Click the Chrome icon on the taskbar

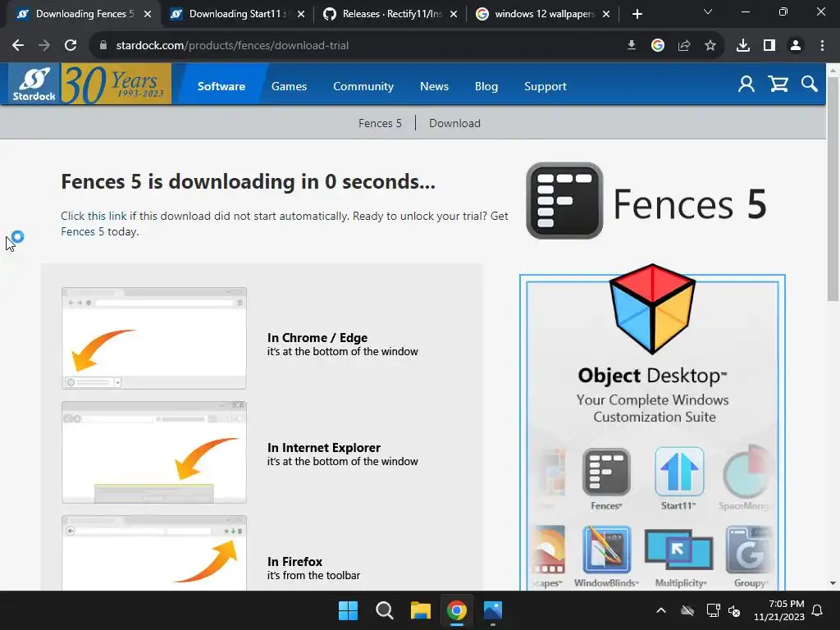pos(456,610)
